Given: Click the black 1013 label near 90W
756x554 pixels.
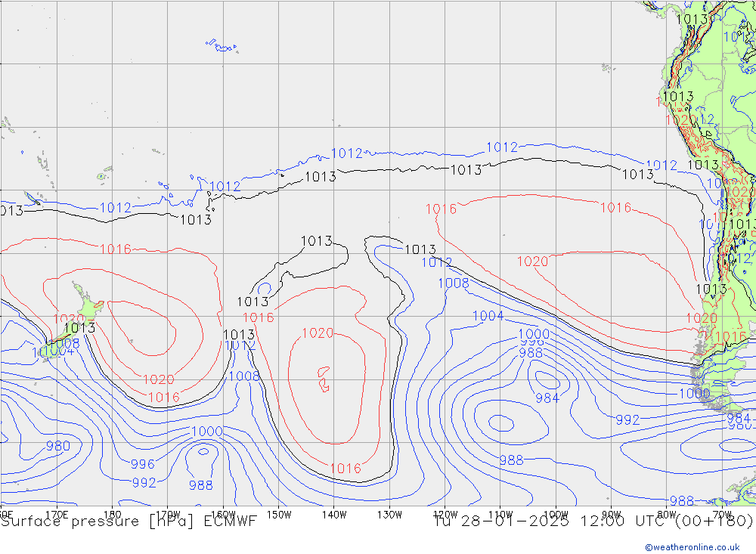Looking at the screenshot, I should pyautogui.click(x=638, y=175).
